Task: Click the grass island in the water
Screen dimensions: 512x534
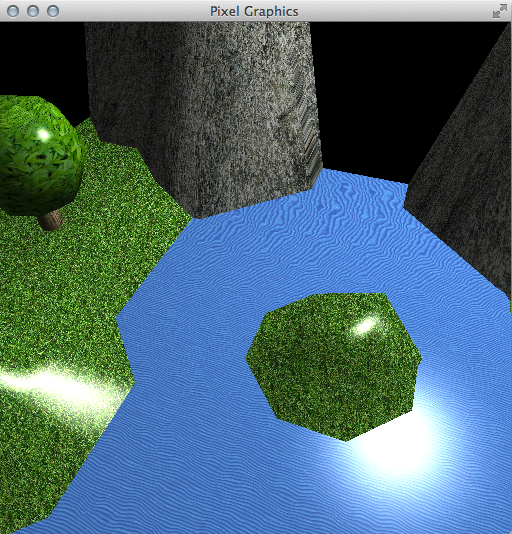Action: tap(334, 366)
